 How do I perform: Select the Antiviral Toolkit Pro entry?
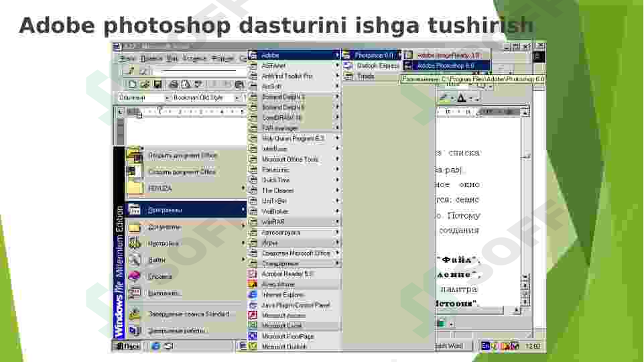(x=294, y=76)
